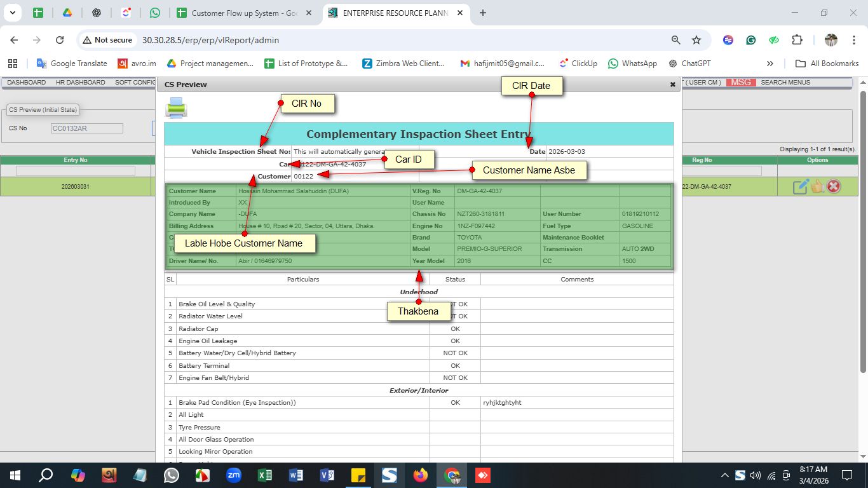Click the printer icon in CS Preview
The image size is (868, 488).
coord(176,108)
